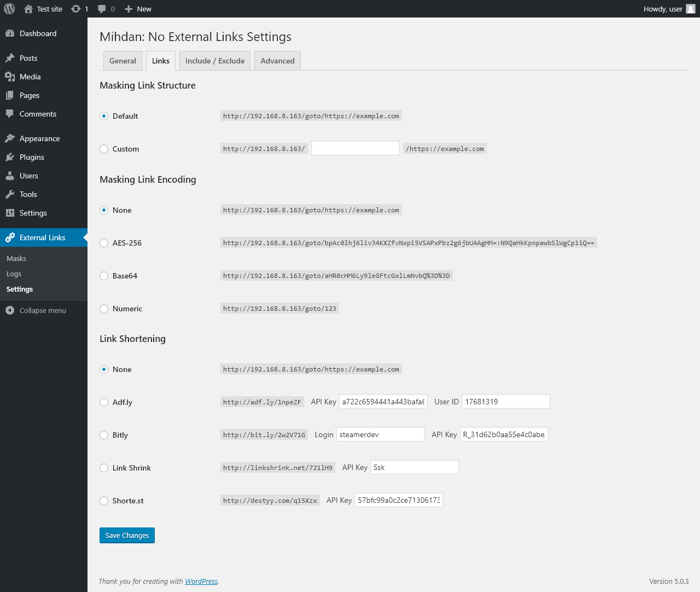Follow the WordPress footer link
The width and height of the screenshot is (700, 592).
(x=201, y=581)
